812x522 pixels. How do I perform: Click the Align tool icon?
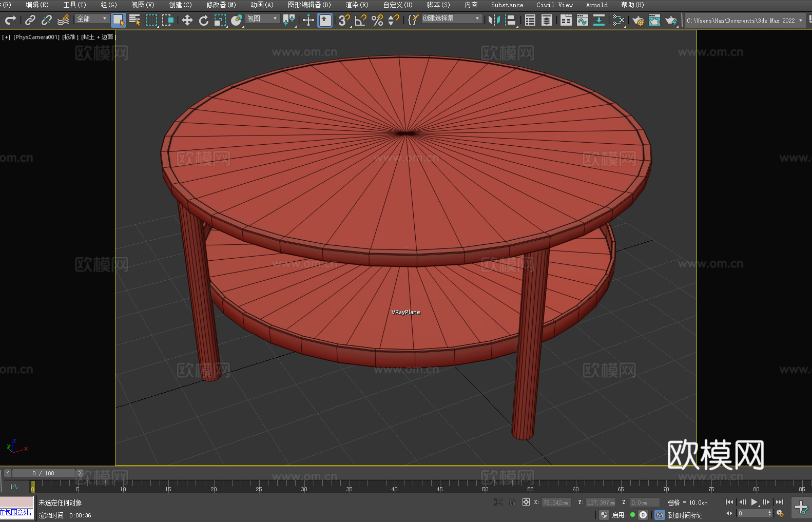tap(511, 20)
